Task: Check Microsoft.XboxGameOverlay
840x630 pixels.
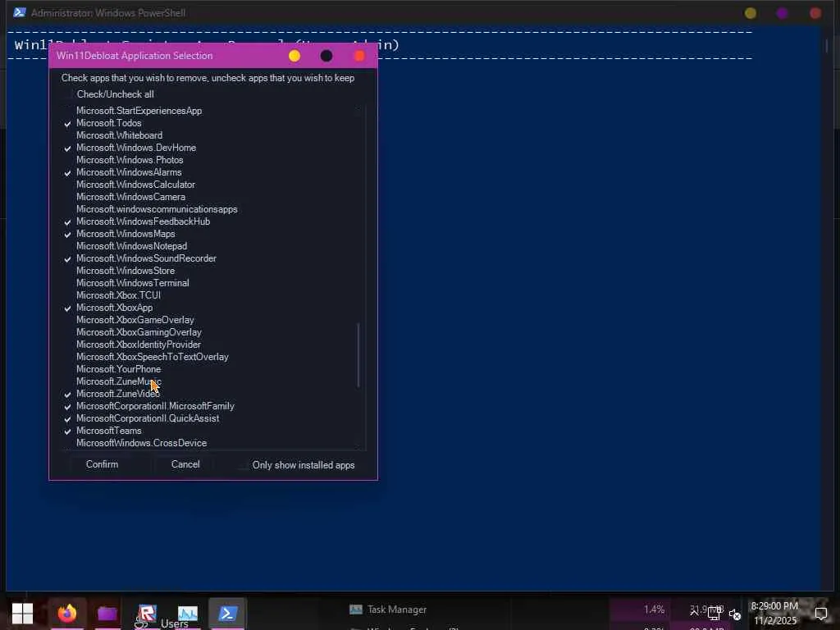Action: [67, 321]
